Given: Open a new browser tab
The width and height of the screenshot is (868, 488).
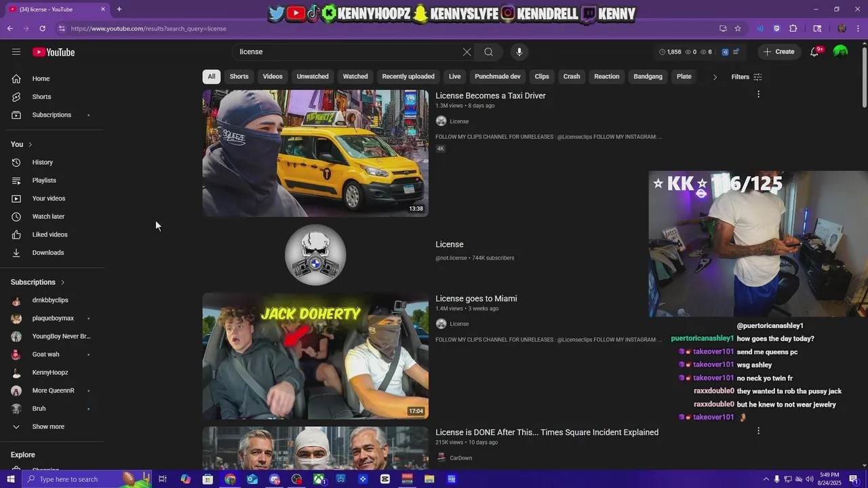Looking at the screenshot, I should coord(119,9).
